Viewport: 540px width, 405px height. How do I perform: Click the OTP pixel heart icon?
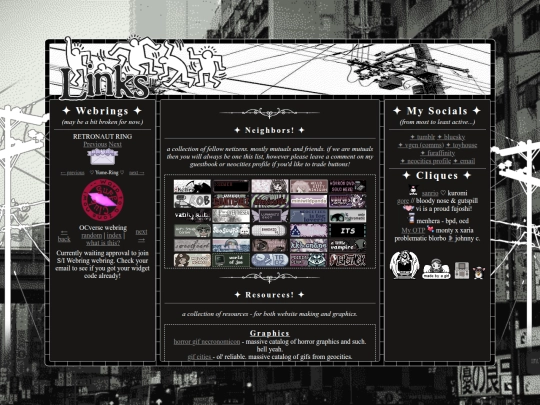430,229
